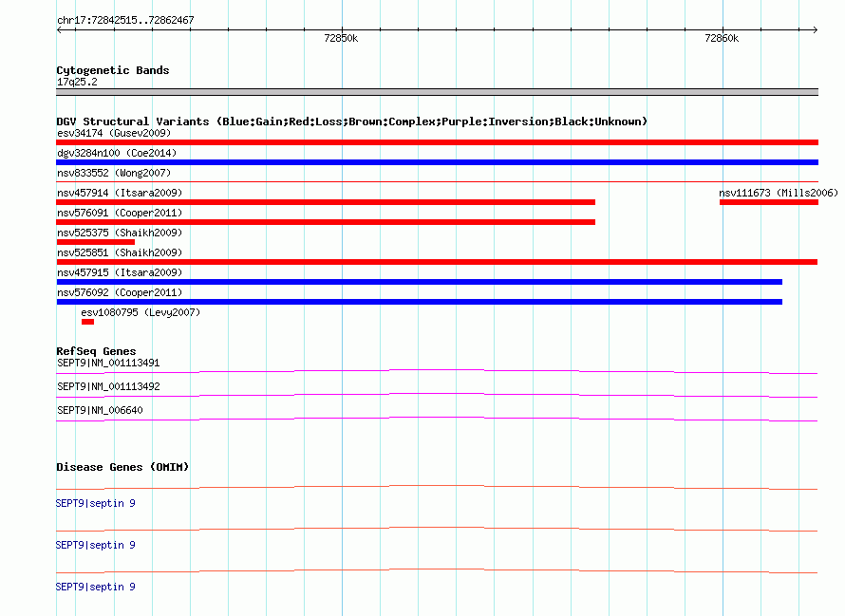Select the dgv3284n100 (Coe2014) blue gain bar

click(437, 162)
